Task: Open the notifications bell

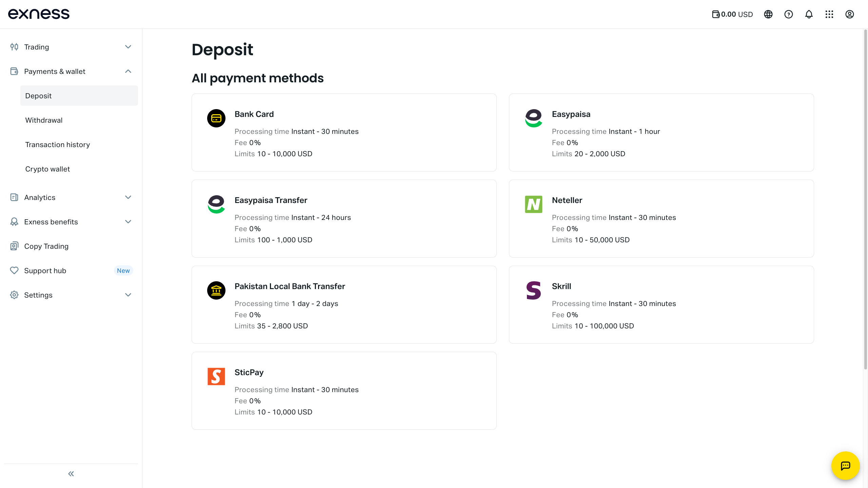Action: pos(809,14)
